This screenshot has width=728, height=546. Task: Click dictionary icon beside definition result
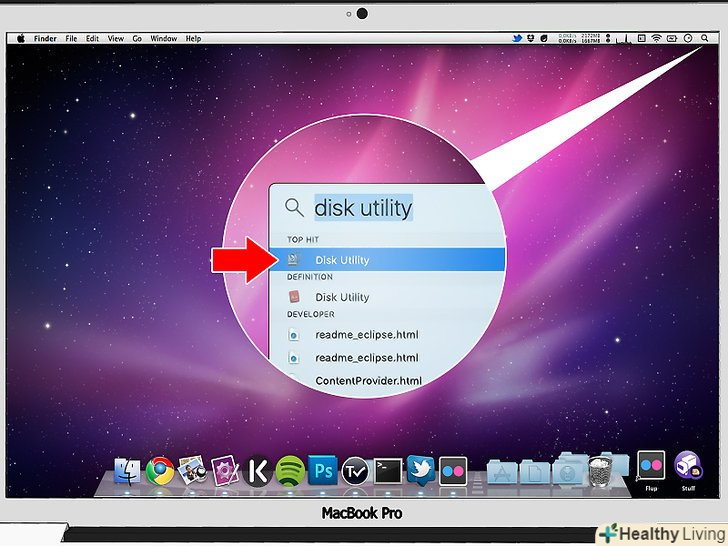click(x=294, y=297)
